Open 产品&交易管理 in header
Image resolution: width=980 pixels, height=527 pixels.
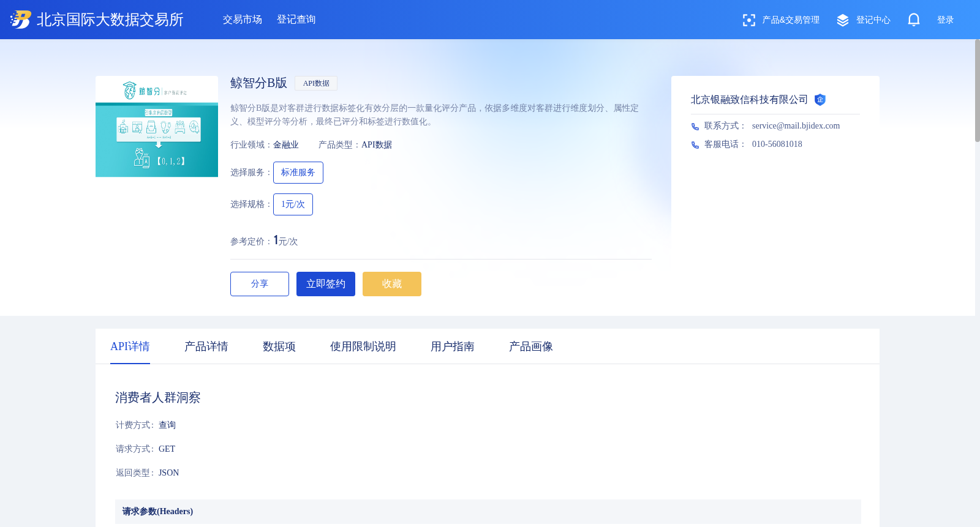tap(791, 20)
